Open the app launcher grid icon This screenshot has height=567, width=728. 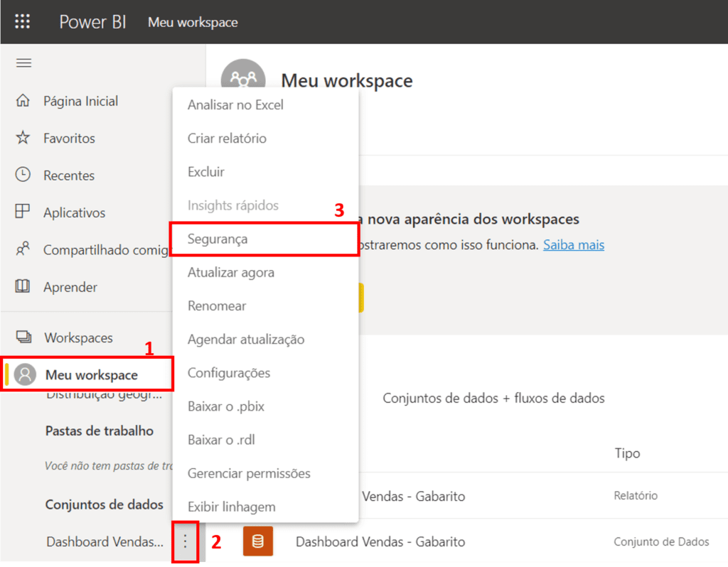point(22,21)
